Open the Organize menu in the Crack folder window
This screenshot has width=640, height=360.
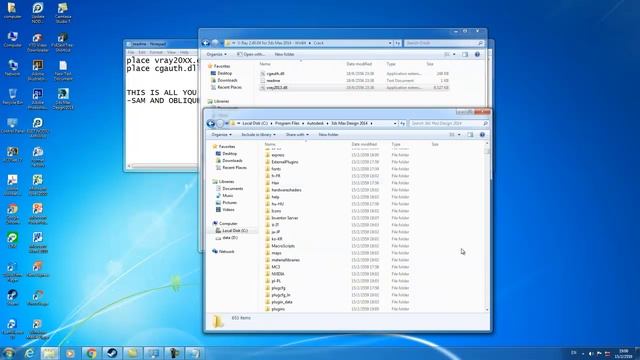216,54
